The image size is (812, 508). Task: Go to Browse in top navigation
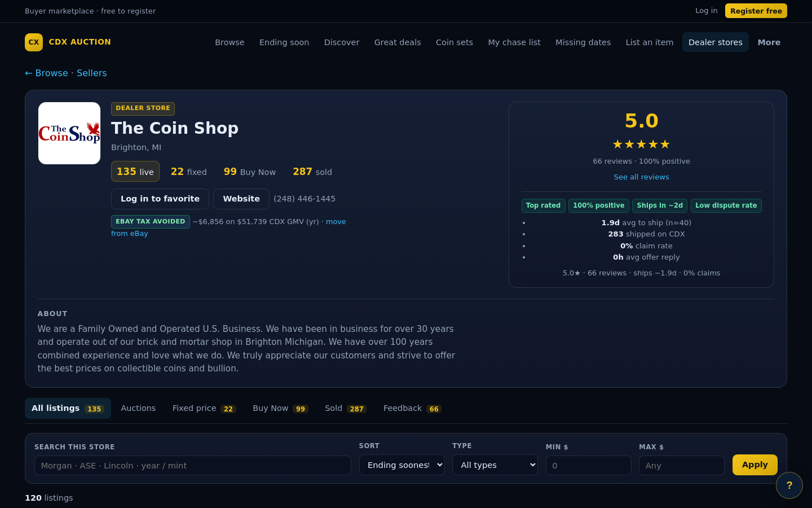[230, 42]
